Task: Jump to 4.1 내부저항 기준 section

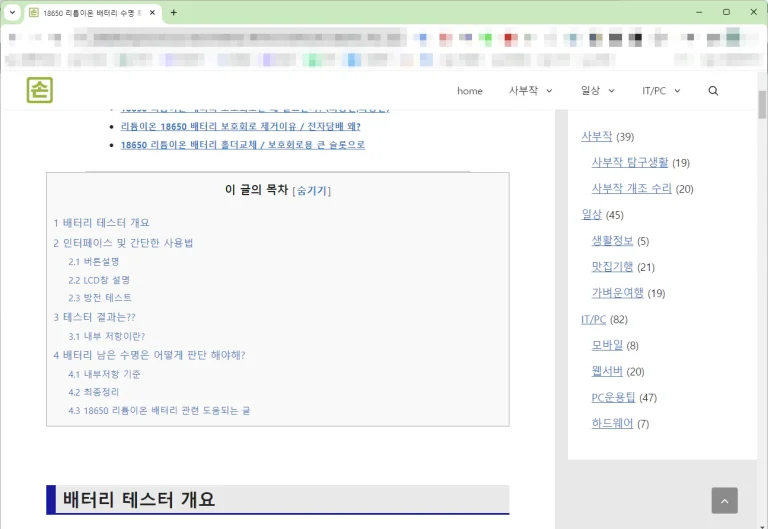Action: coord(104,374)
